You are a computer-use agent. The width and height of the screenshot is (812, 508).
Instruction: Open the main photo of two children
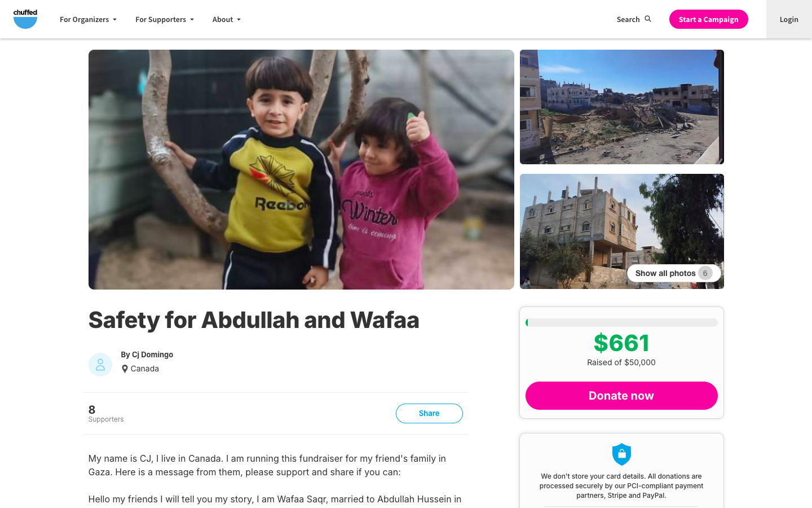[301, 169]
